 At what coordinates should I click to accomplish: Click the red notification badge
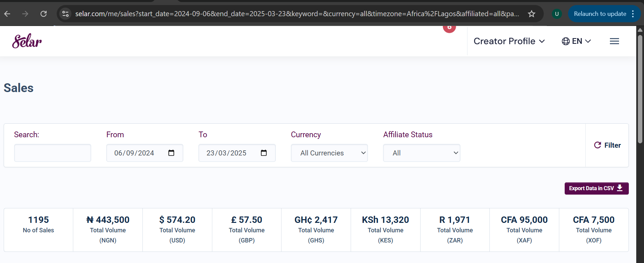click(x=449, y=28)
